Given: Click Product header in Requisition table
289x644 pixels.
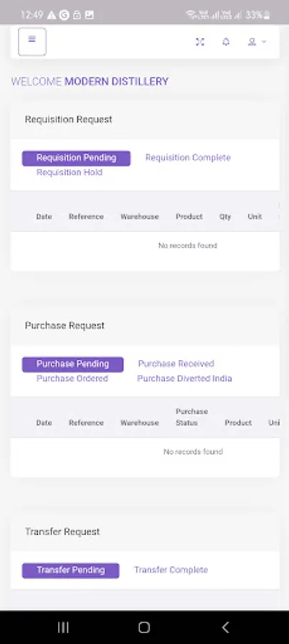Looking at the screenshot, I should click(190, 216).
